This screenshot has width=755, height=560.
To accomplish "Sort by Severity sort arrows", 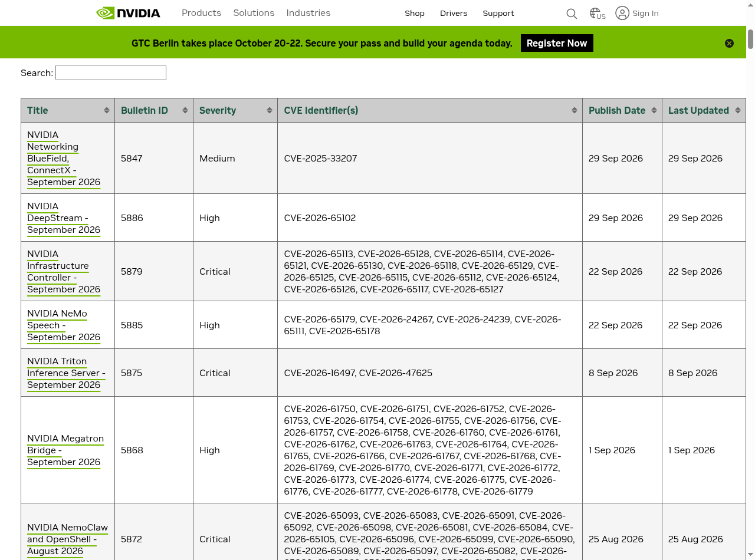I will (270, 110).
